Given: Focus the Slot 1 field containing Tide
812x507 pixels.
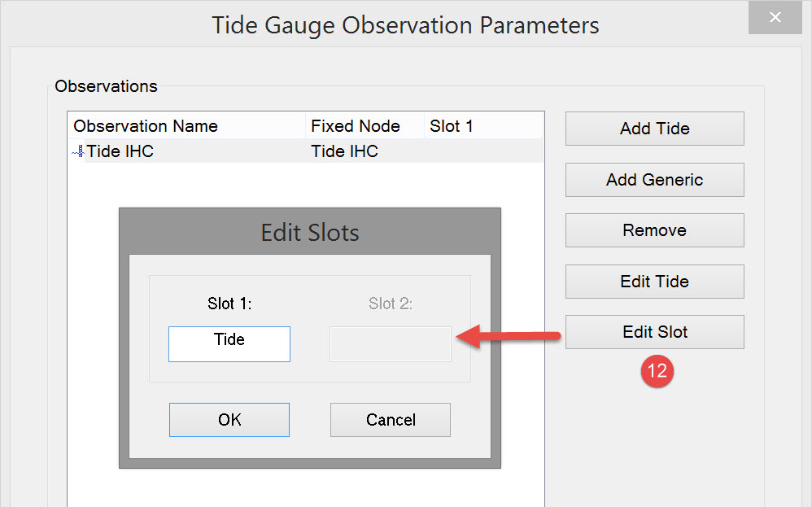Looking at the screenshot, I should [229, 343].
